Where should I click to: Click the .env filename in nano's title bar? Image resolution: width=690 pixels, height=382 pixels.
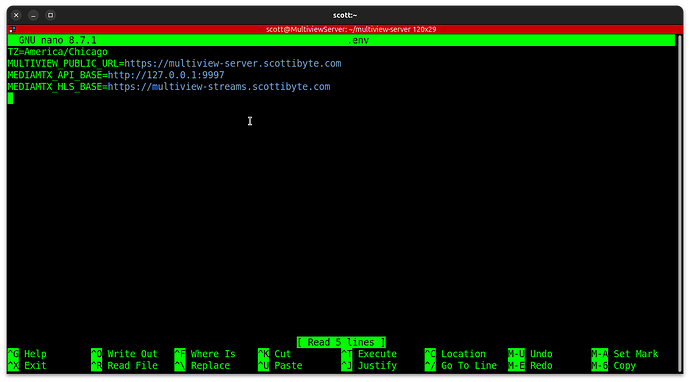[x=358, y=40]
